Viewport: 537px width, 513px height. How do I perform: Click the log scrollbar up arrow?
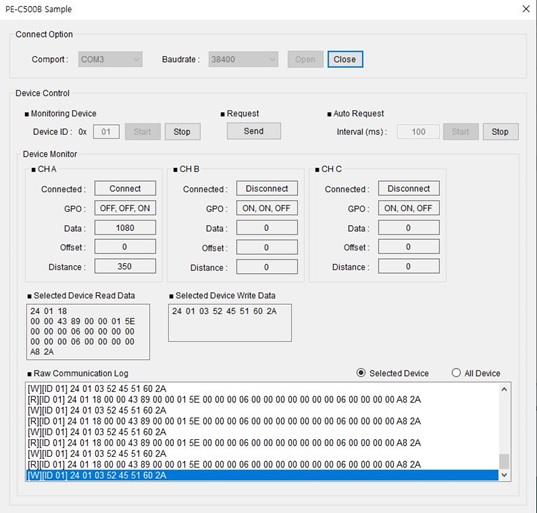tap(504, 389)
